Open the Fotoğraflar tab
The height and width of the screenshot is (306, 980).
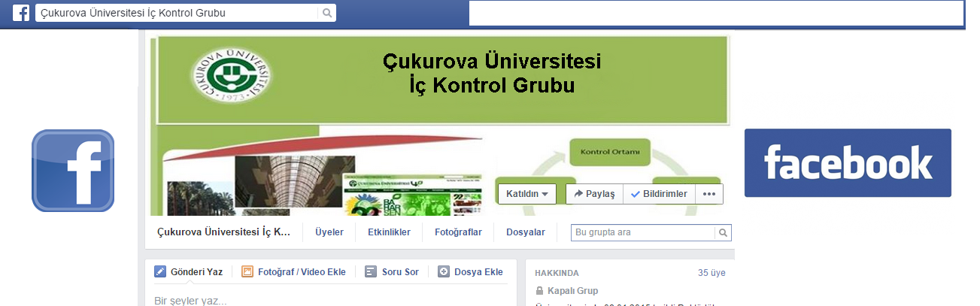[458, 232]
